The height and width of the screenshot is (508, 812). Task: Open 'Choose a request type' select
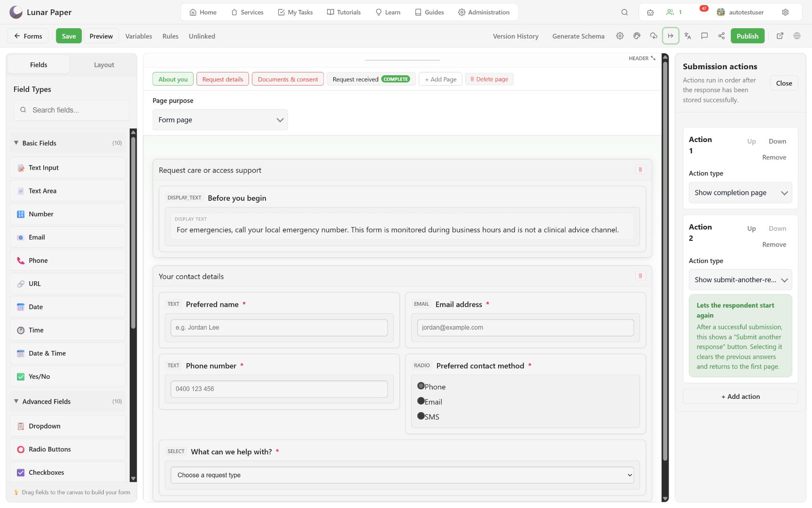click(402, 475)
